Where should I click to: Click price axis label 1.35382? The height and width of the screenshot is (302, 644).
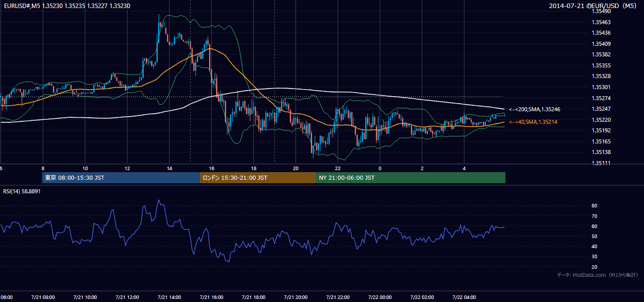tap(601, 54)
